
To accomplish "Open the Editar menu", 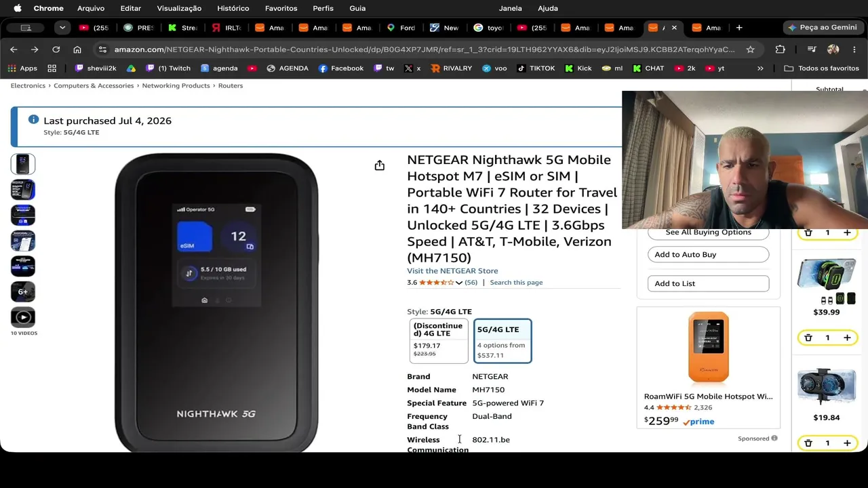I will [131, 8].
